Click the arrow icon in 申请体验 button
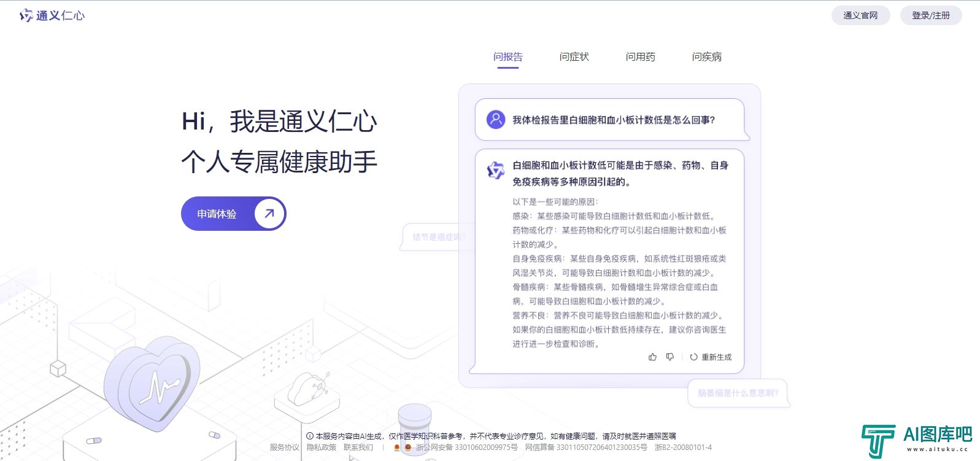This screenshot has height=461, width=980. 269,214
